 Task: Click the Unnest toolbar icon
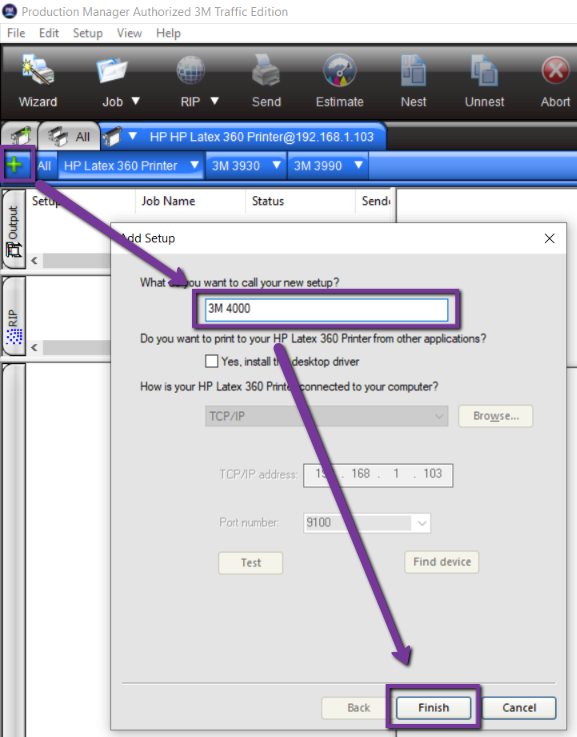(484, 71)
